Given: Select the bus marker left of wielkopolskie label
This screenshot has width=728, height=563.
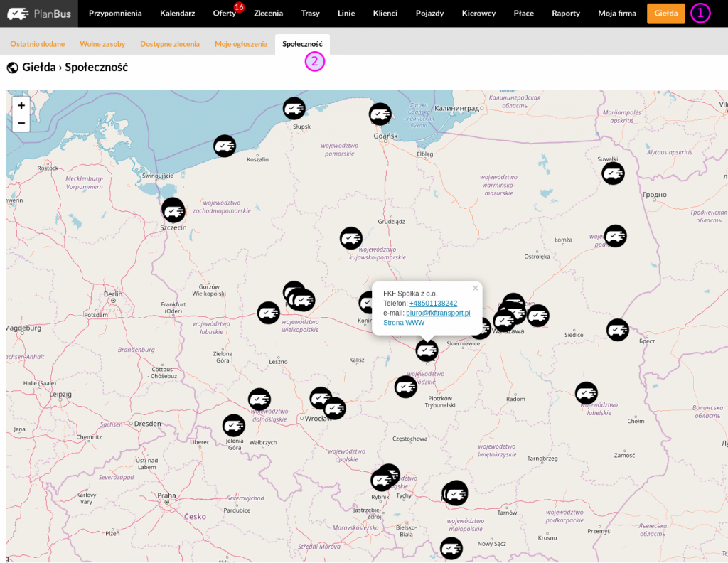Looking at the screenshot, I should coord(269,313).
